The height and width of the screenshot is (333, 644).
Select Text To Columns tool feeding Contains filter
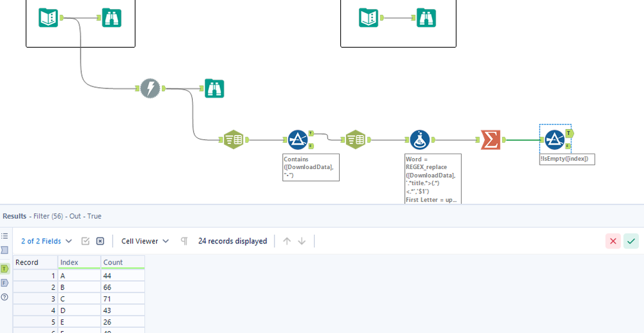[233, 140]
